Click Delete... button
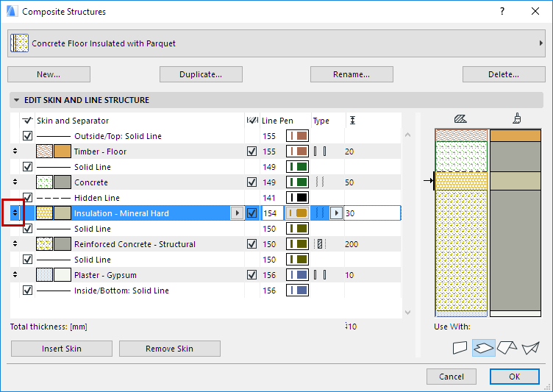553x392 pixels. 504,74
